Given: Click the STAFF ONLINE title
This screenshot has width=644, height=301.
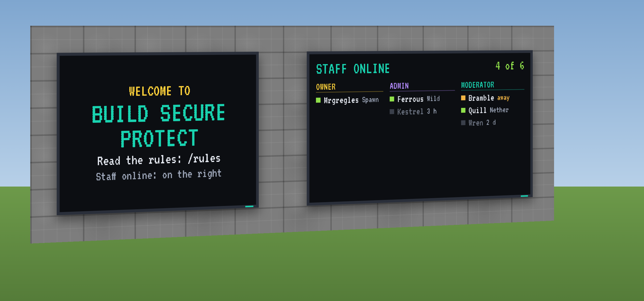Looking at the screenshot, I should point(353,69).
